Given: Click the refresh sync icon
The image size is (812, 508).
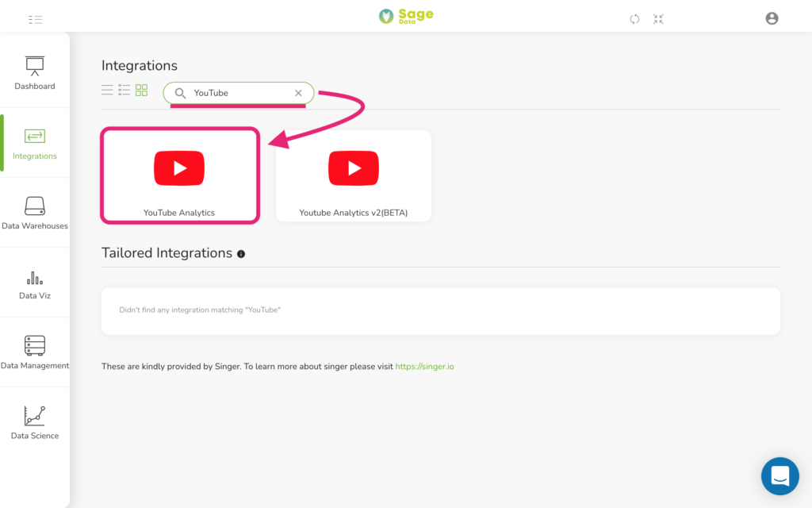Looking at the screenshot, I should point(634,19).
